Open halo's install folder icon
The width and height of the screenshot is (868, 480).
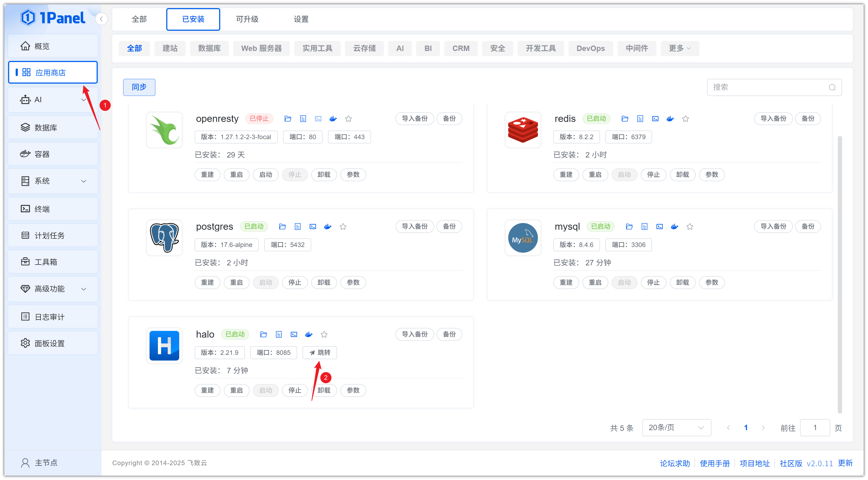coord(263,334)
